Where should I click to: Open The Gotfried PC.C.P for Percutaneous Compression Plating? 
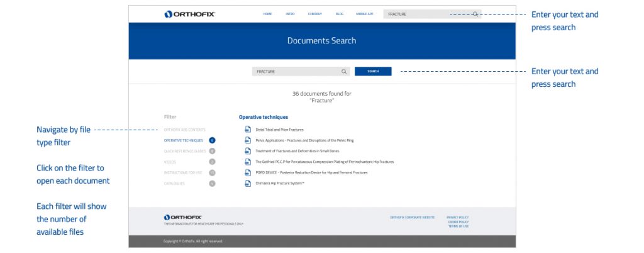click(x=325, y=162)
